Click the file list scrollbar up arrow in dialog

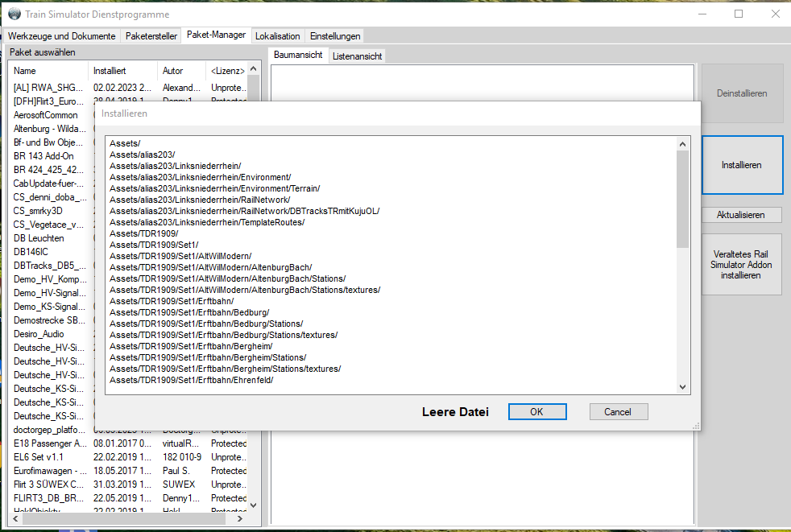682,144
